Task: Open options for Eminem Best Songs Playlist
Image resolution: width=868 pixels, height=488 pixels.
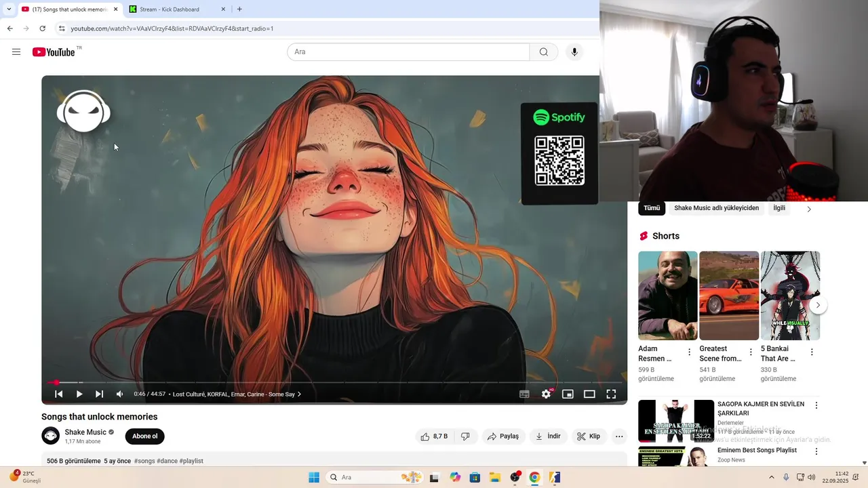Action: click(816, 451)
